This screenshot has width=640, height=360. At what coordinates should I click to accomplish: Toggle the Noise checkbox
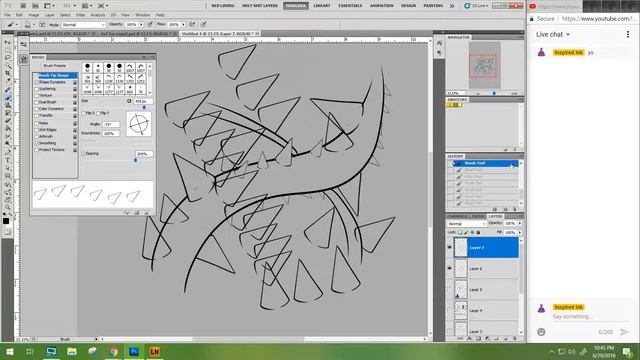pos(36,123)
